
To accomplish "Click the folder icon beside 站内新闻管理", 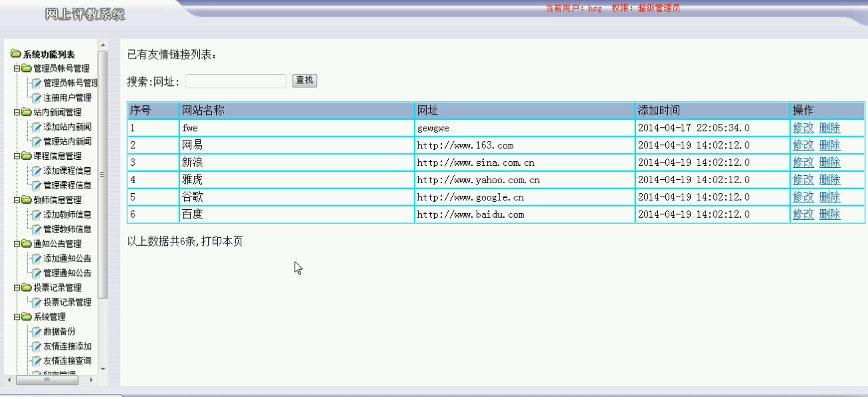I will [x=27, y=112].
